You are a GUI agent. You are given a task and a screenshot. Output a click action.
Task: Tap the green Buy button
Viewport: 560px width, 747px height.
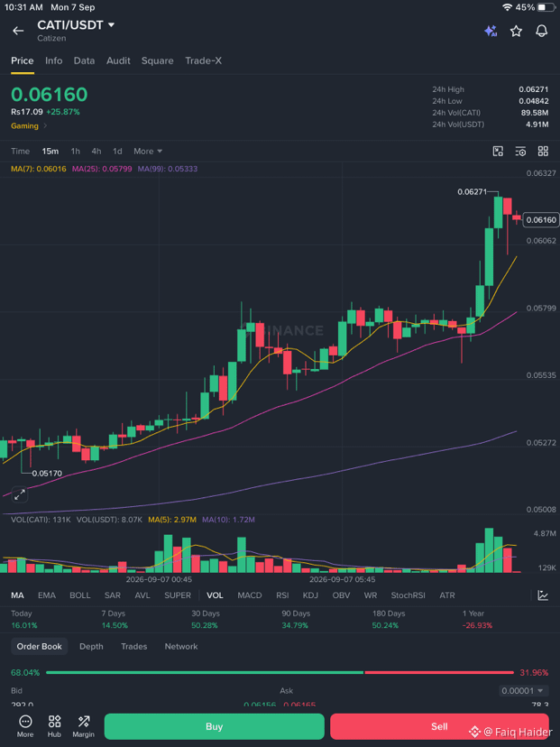[x=215, y=726]
